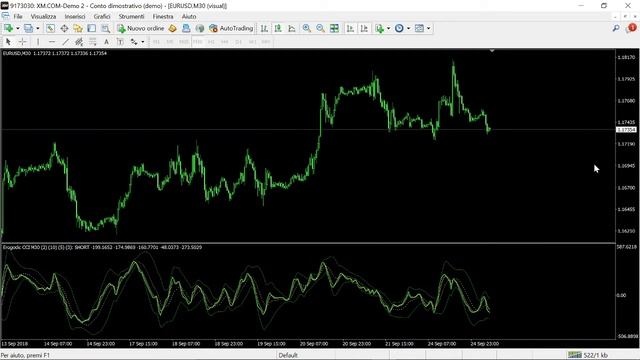Select the trendline drawing tool
The image size is (640, 360).
tap(65, 42)
